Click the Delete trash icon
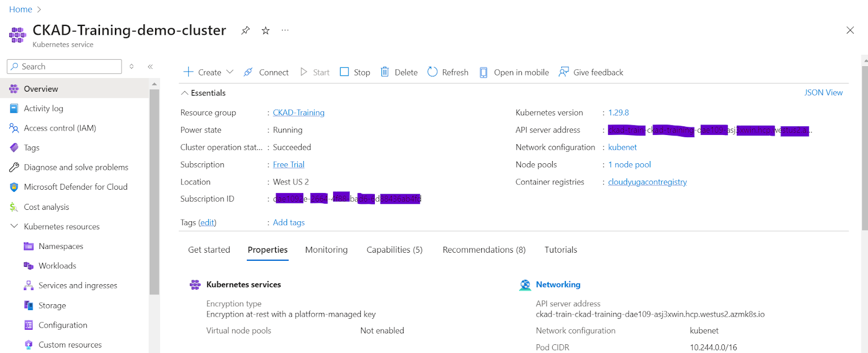Image resolution: width=868 pixels, height=353 pixels. pyautogui.click(x=385, y=72)
